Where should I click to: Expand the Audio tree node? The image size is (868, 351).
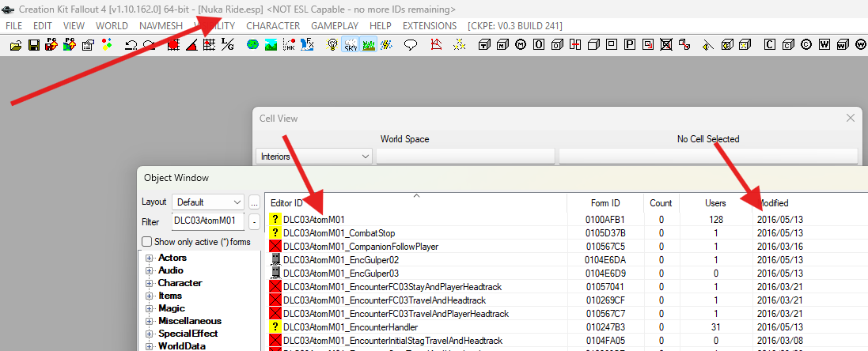[x=148, y=270]
